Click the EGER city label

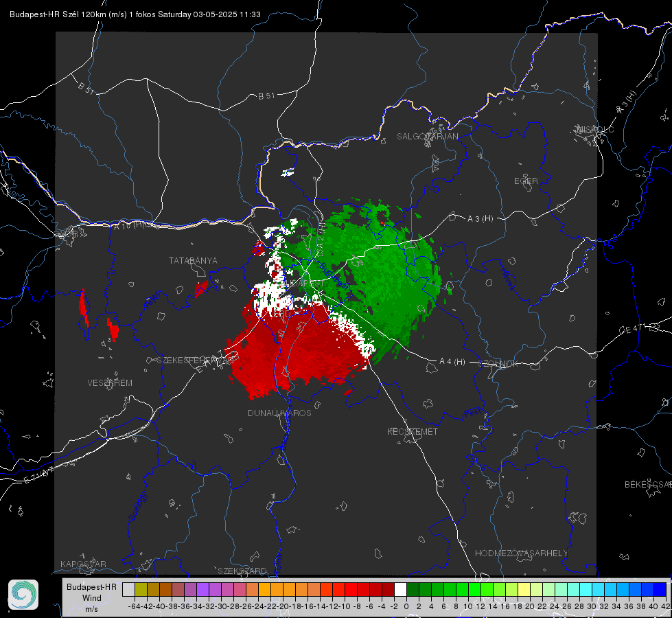[526, 181]
